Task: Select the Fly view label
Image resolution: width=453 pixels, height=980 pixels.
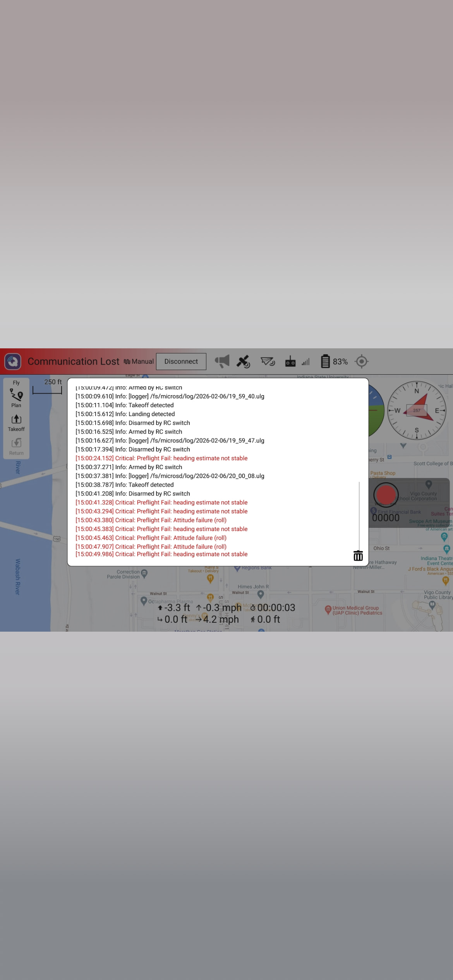Action: point(16,383)
